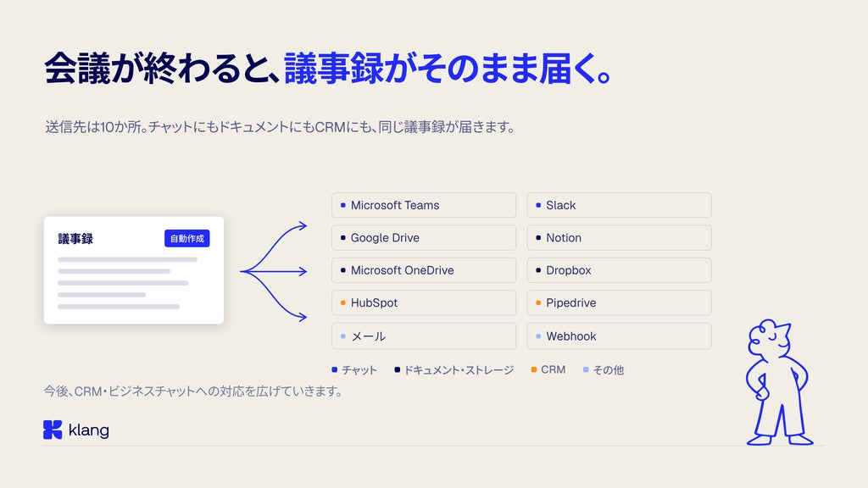Click the Dropbox destination box
The image size is (868, 488).
pyautogui.click(x=619, y=270)
